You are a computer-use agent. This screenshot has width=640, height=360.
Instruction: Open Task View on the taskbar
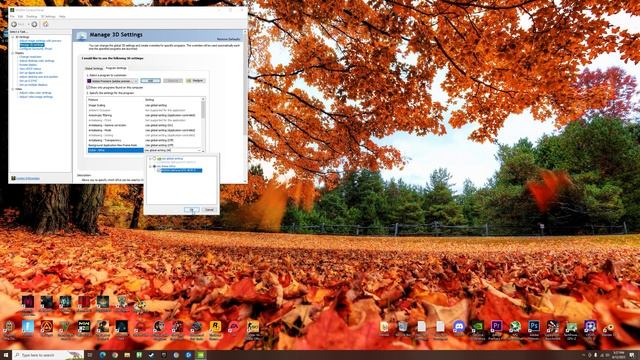[90, 355]
